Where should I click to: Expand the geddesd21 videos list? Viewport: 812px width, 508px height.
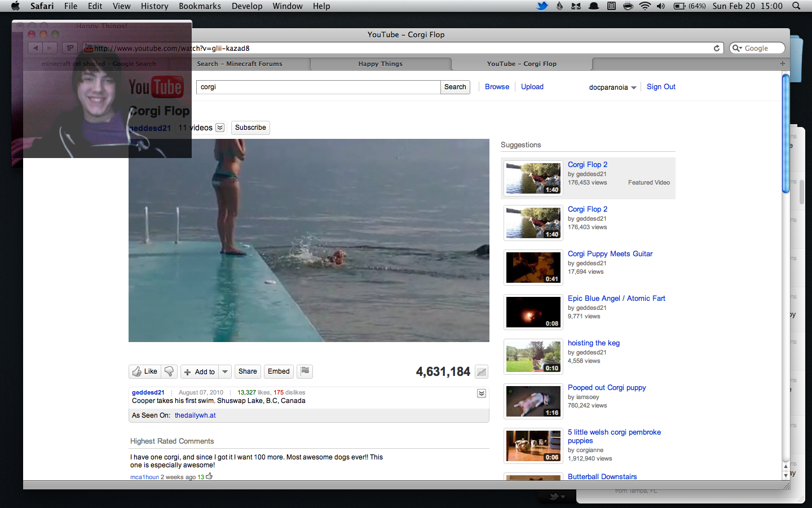point(220,128)
